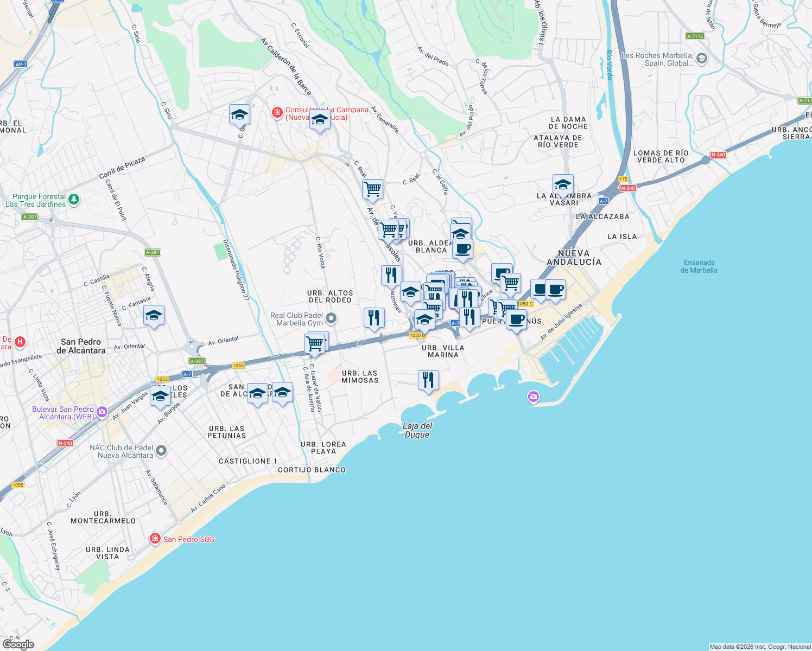Open the Consultorio La Campana health marker

tap(277, 112)
